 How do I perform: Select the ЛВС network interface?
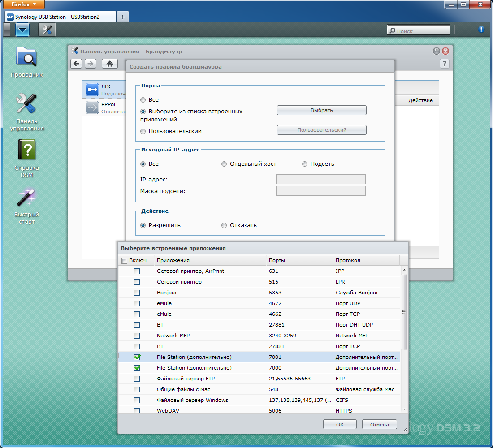[104, 90]
